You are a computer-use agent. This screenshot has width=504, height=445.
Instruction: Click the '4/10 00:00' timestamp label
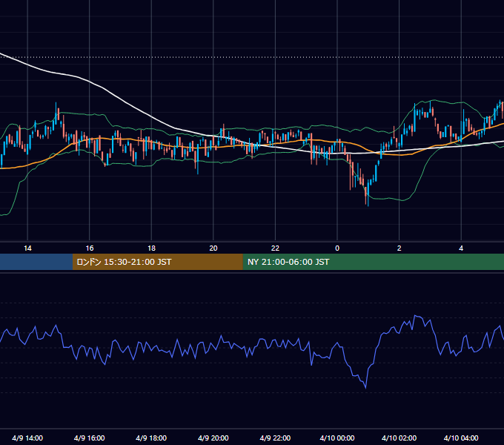pyautogui.click(x=337, y=438)
